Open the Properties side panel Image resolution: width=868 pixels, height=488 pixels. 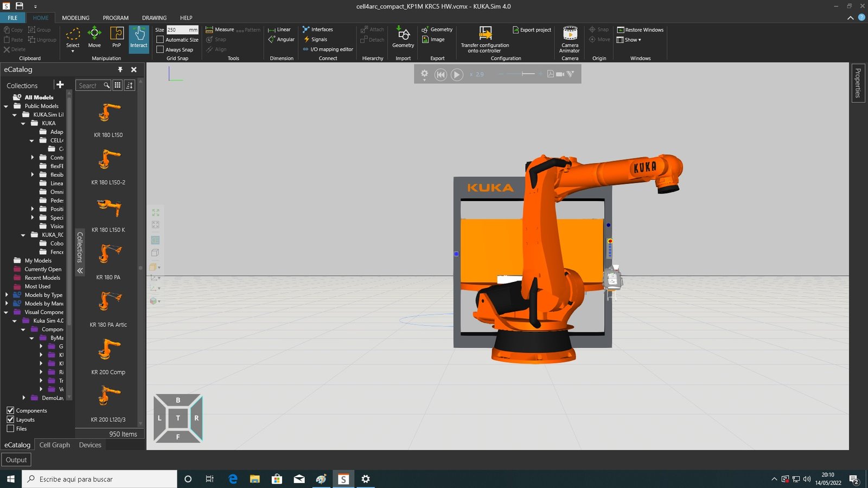tap(858, 82)
